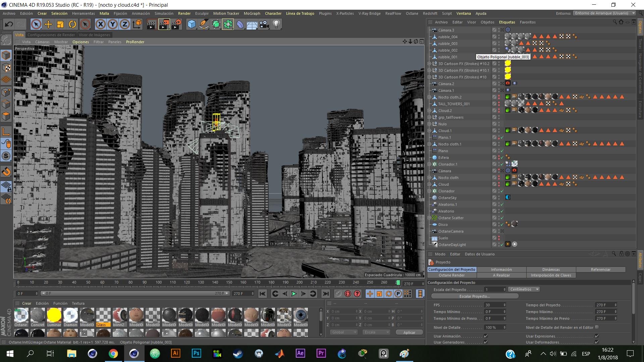Click the Aplicar button
This screenshot has width=644, height=362.
pos(409,333)
